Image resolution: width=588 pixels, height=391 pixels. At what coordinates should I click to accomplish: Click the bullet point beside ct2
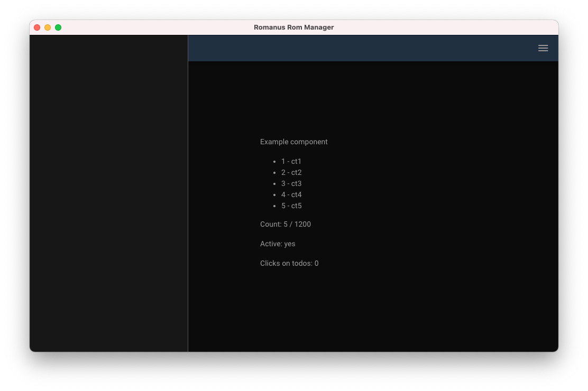[274, 172]
